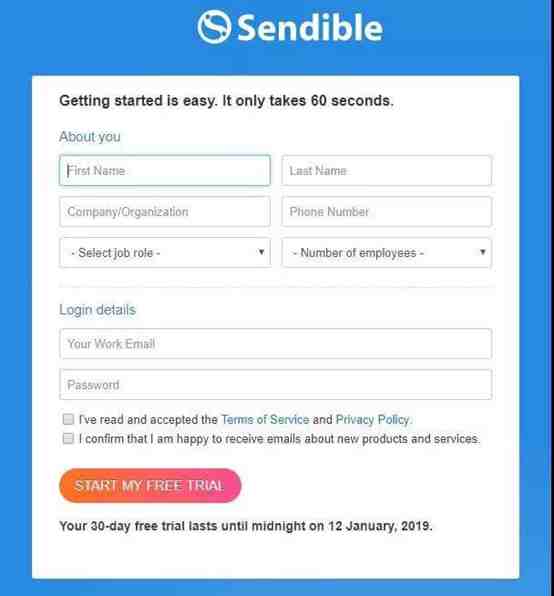Click the Login details section label
Viewport: 554px width, 596px height.
click(97, 310)
